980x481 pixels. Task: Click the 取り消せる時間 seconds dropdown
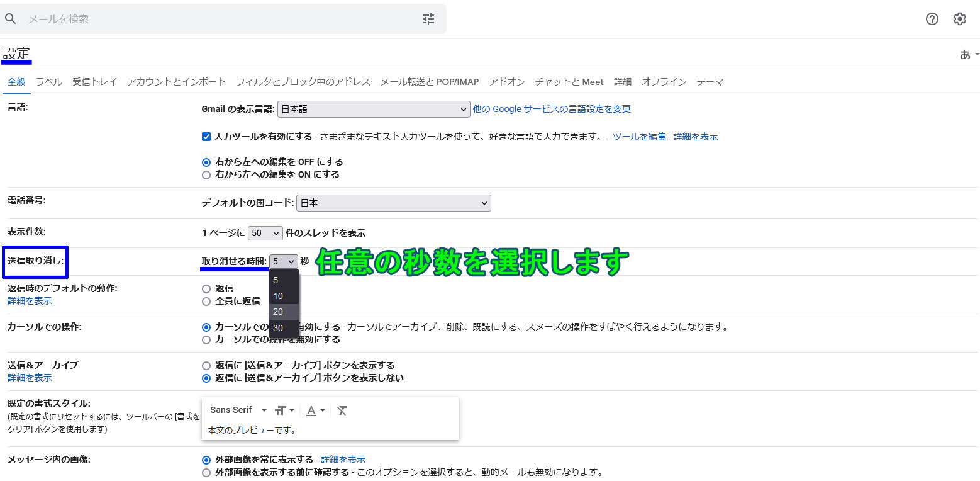tap(284, 261)
